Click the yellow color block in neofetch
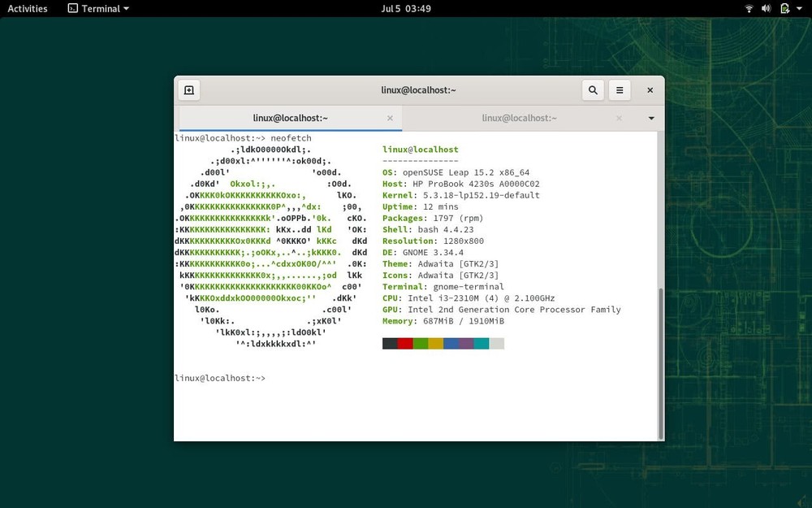This screenshot has height=508, width=812. (435, 343)
